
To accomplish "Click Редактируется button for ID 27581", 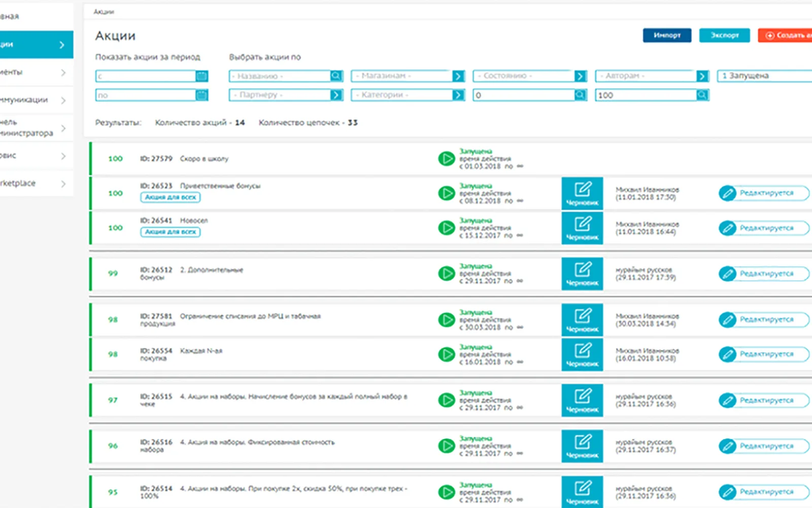I will [764, 320].
